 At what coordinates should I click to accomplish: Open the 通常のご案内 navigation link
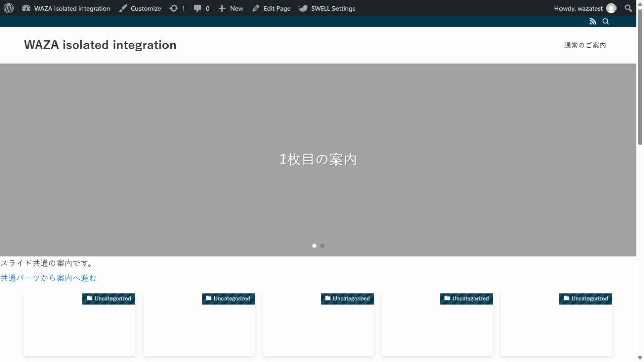pos(585,45)
